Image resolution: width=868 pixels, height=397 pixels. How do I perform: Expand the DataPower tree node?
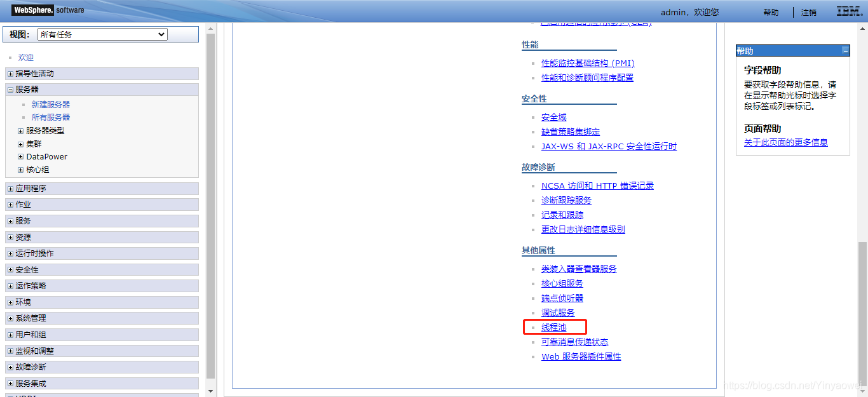coord(21,157)
